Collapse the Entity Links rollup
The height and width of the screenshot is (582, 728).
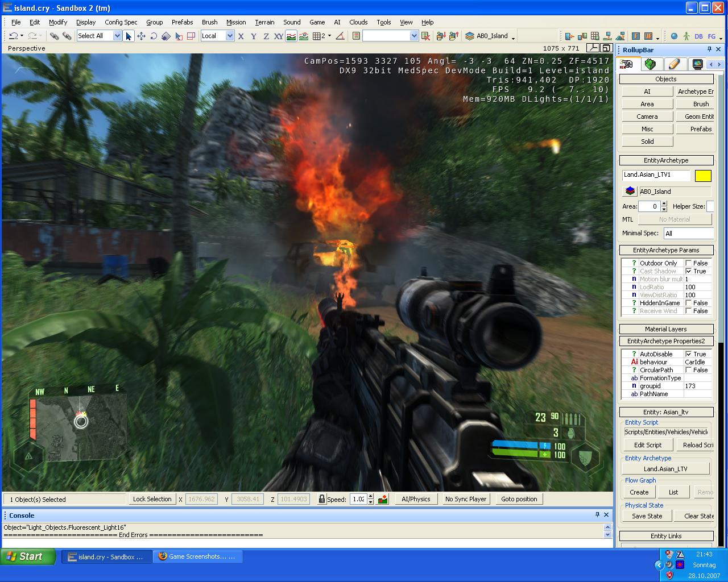666,536
